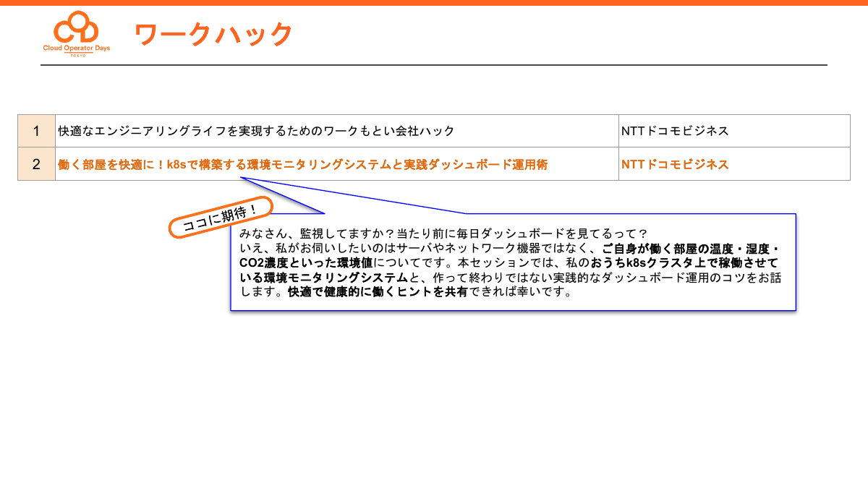Click bold text ご自身が働く部屋の温度・湿度・
The height and width of the screenshot is (488, 868).
click(x=691, y=248)
